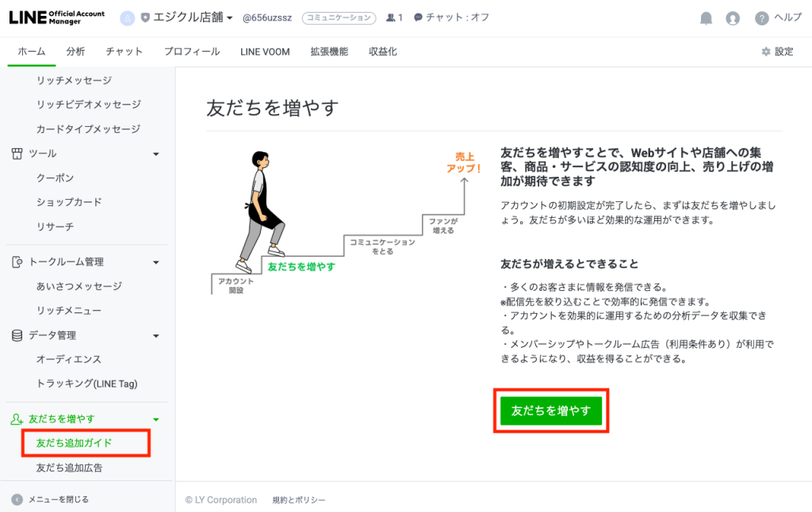
Task: Click the help question mark icon
Action: pyautogui.click(x=761, y=19)
